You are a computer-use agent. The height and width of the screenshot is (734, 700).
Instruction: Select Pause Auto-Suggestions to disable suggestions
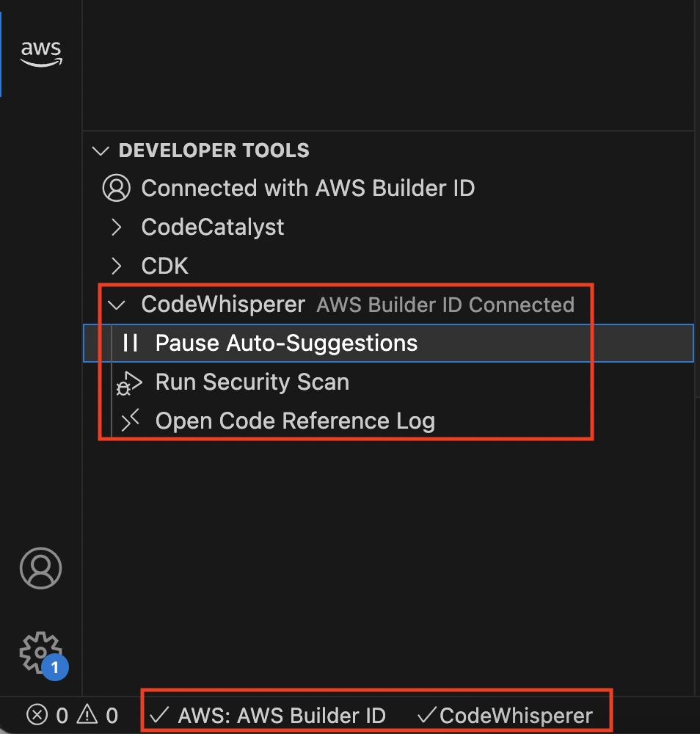pos(285,342)
